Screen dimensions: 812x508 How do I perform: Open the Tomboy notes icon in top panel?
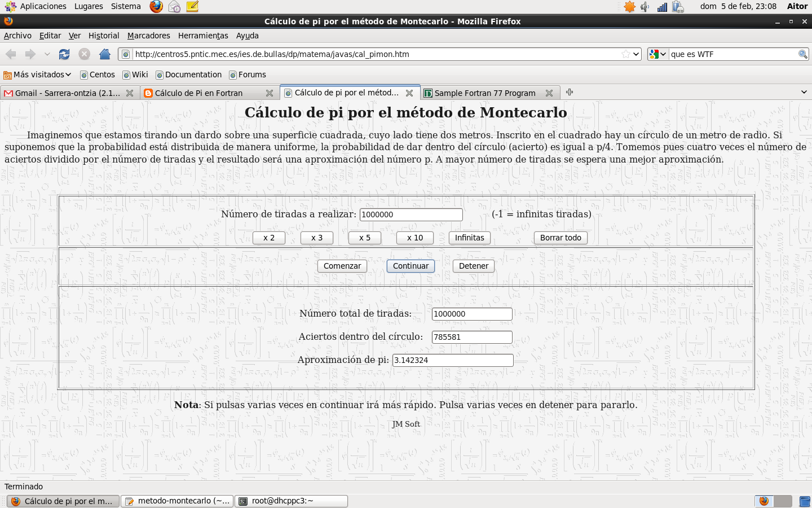pyautogui.click(x=192, y=6)
